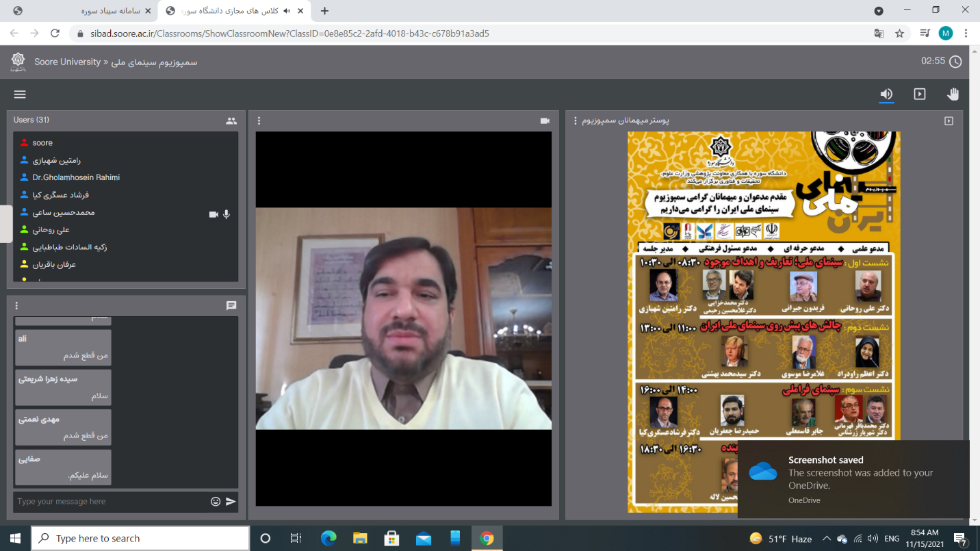Click the poster panel presentation icon
The image size is (980, 551).
click(949, 121)
